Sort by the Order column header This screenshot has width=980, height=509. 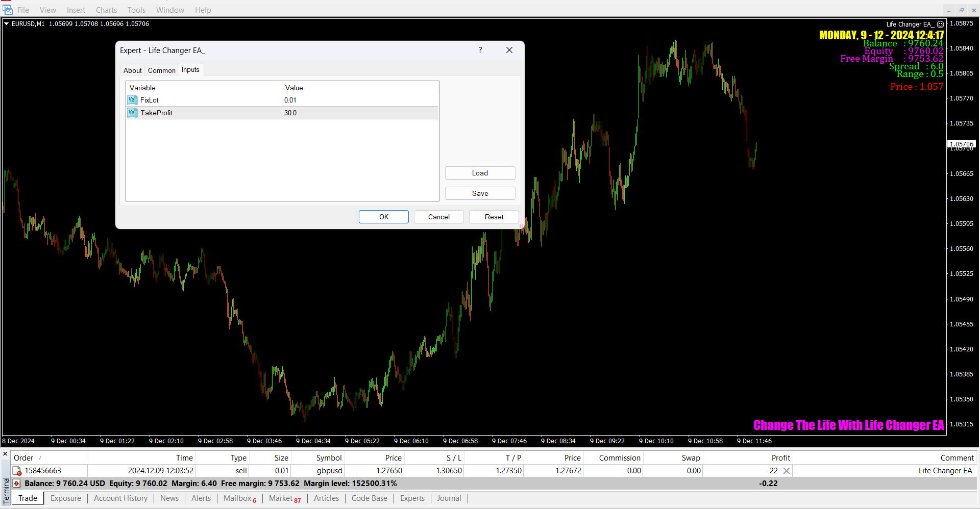pos(23,458)
